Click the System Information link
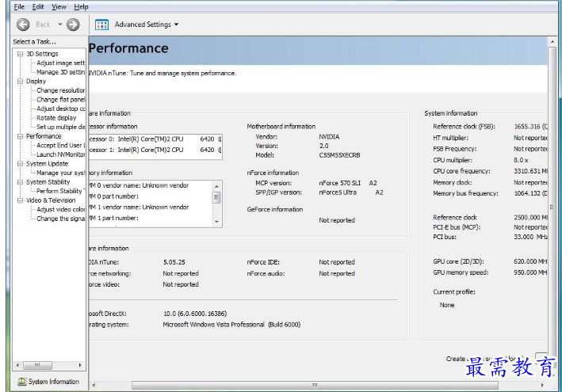562x392 pixels. tap(54, 382)
